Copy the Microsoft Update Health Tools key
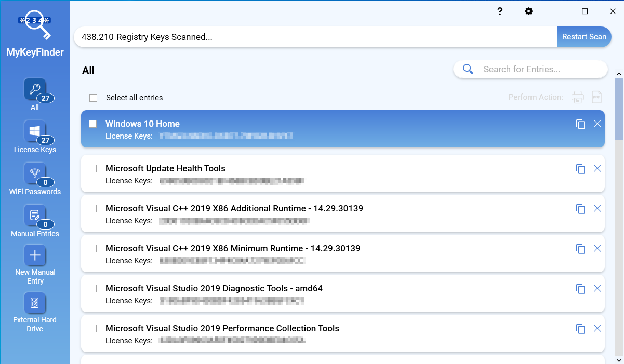The width and height of the screenshot is (624, 364). click(580, 168)
